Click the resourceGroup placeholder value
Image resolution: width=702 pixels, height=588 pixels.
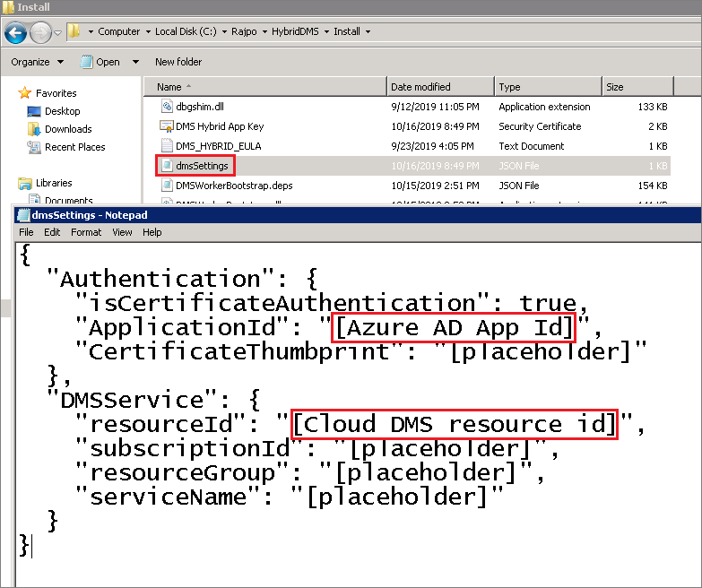[x=426, y=472]
